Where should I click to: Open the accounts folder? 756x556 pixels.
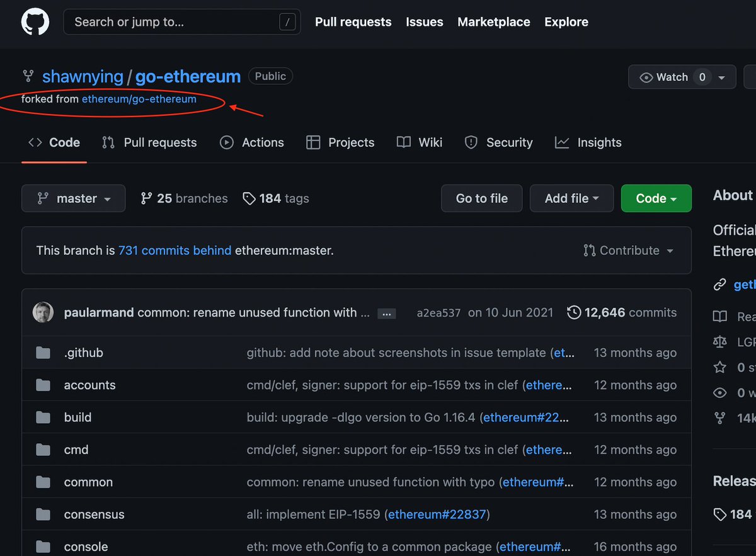[x=90, y=385]
